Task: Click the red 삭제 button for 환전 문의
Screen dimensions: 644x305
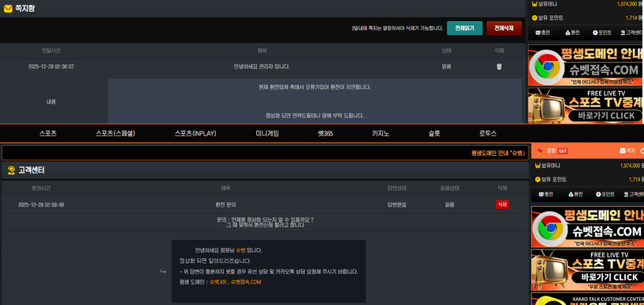Action: pos(502,204)
